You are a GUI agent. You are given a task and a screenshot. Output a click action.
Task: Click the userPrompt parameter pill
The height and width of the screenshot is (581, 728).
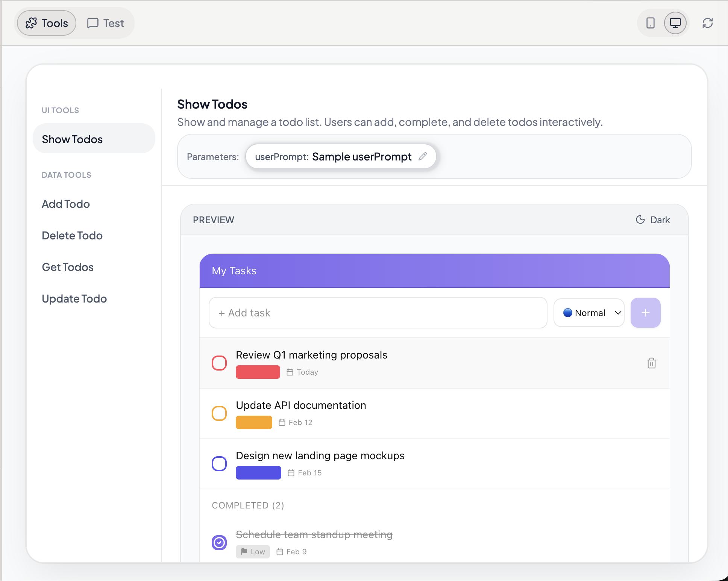pyautogui.click(x=341, y=156)
